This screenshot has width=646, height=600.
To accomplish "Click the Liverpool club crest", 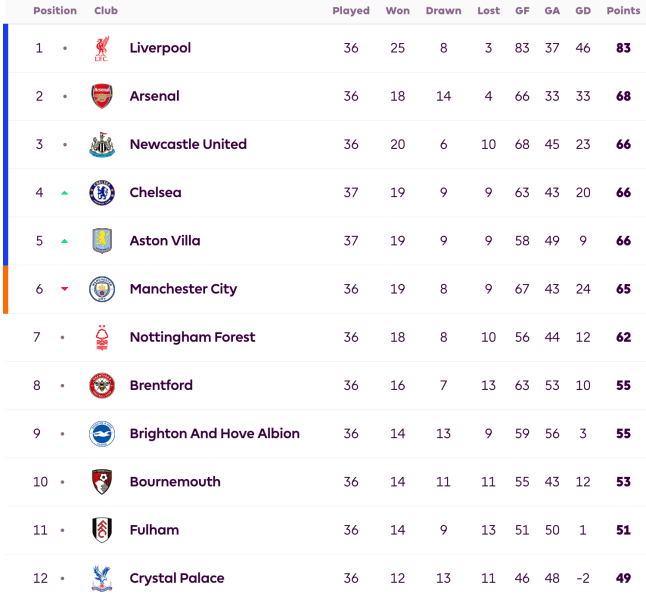I will (102, 48).
